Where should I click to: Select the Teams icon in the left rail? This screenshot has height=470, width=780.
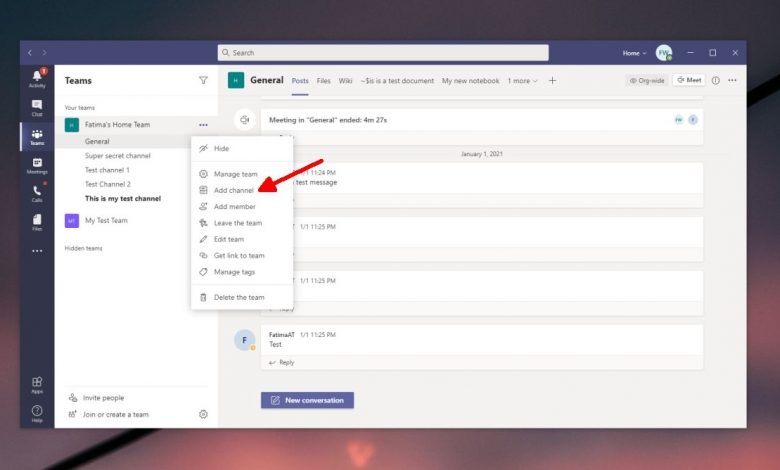coord(37,134)
